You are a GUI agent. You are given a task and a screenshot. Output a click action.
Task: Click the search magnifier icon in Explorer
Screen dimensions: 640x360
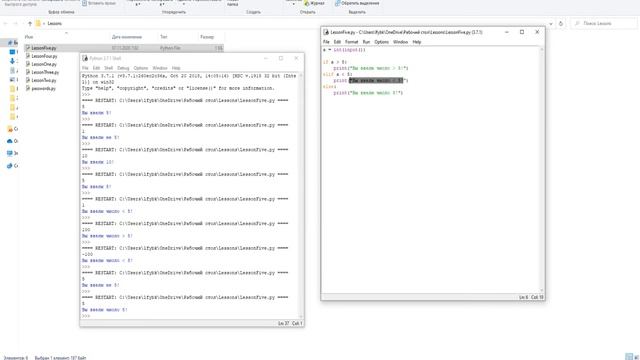click(x=577, y=24)
